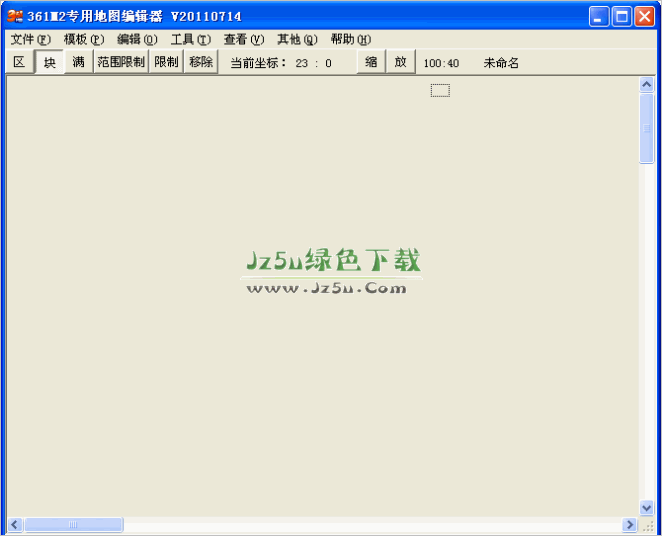This screenshot has height=536, width=662.
Task: Click the dotted selection rectangle on canvas
Action: pyautogui.click(x=440, y=90)
